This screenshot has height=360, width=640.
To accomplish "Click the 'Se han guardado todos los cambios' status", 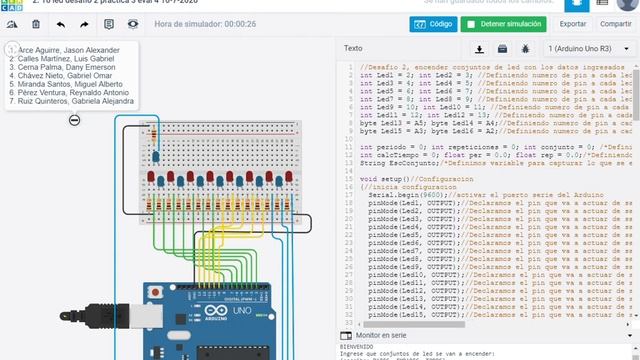I will pos(488,2).
